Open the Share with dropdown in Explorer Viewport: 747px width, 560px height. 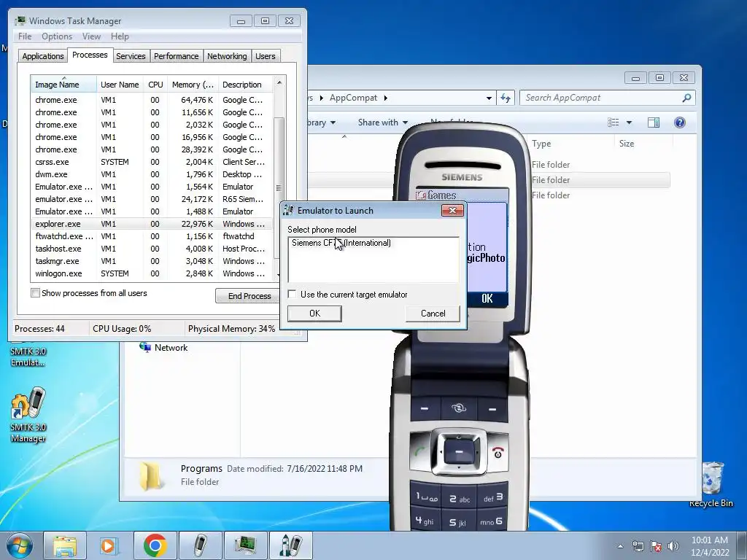tap(382, 122)
